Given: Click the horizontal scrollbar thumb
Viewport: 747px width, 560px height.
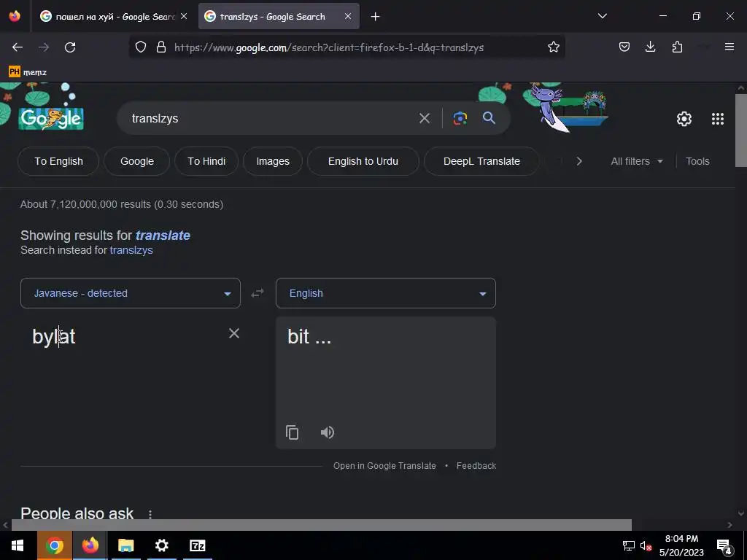Looking at the screenshot, I should point(322,525).
